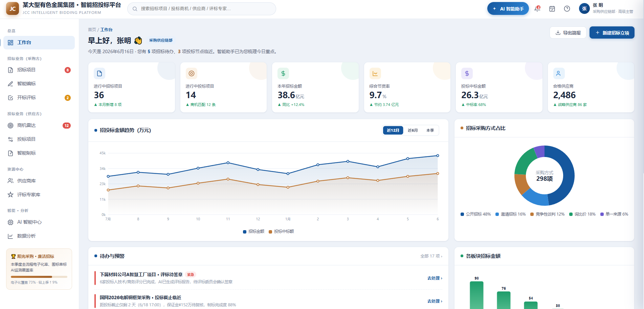
Task: Switch trend chart to 近12月
Action: coord(393,130)
